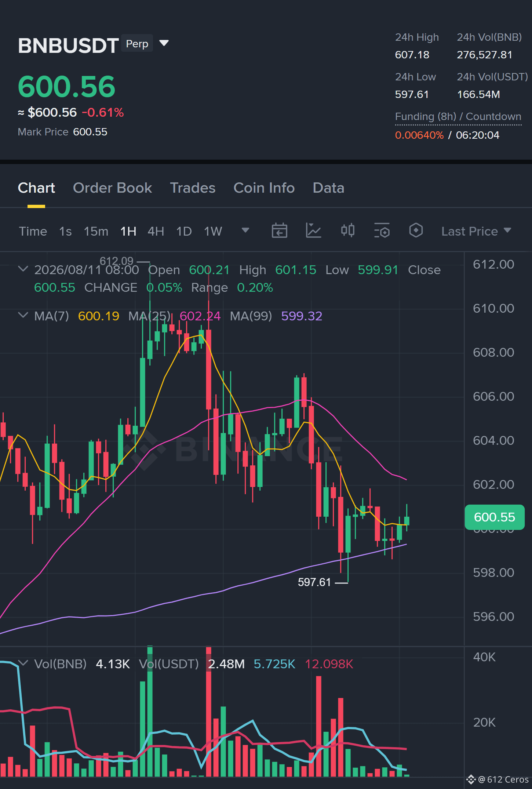Click the 597.61 low price marker on chart
The height and width of the screenshot is (789, 532).
click(314, 582)
